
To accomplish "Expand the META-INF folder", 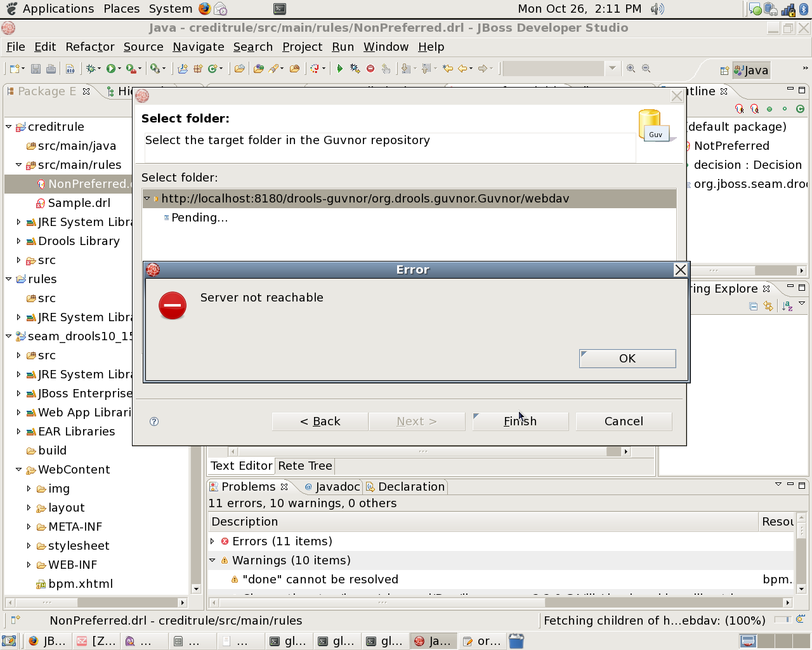I will click(x=29, y=527).
